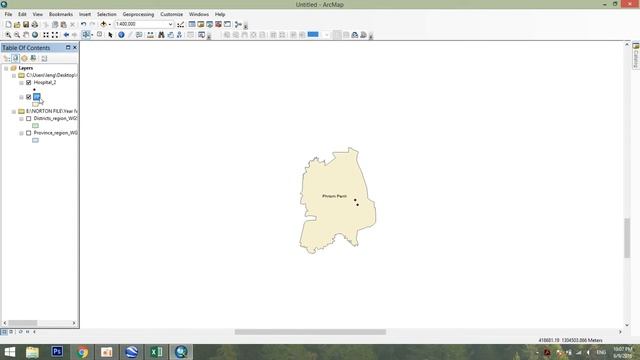The height and width of the screenshot is (360, 640).
Task: Click the Go To XY tool
Action: tap(179, 35)
